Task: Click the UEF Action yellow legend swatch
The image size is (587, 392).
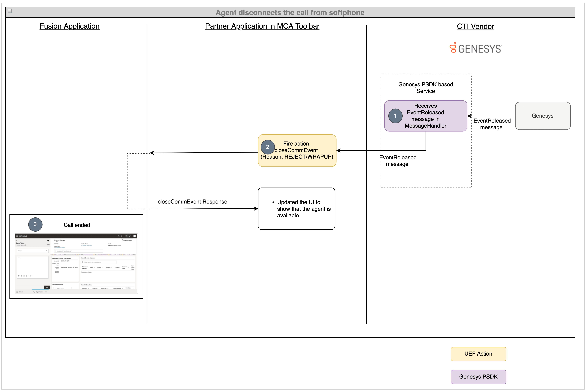Action: click(478, 354)
